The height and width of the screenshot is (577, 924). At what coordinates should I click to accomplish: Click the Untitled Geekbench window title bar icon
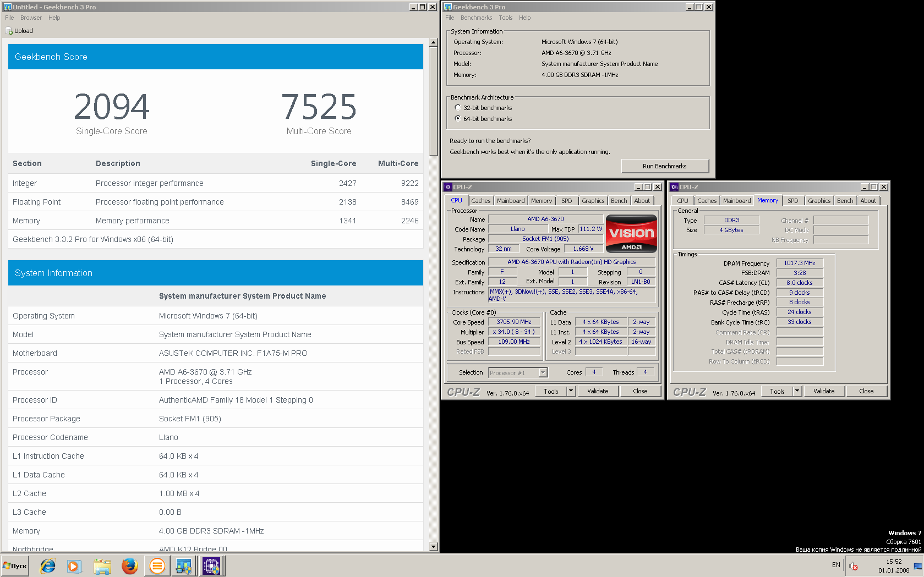8,7
